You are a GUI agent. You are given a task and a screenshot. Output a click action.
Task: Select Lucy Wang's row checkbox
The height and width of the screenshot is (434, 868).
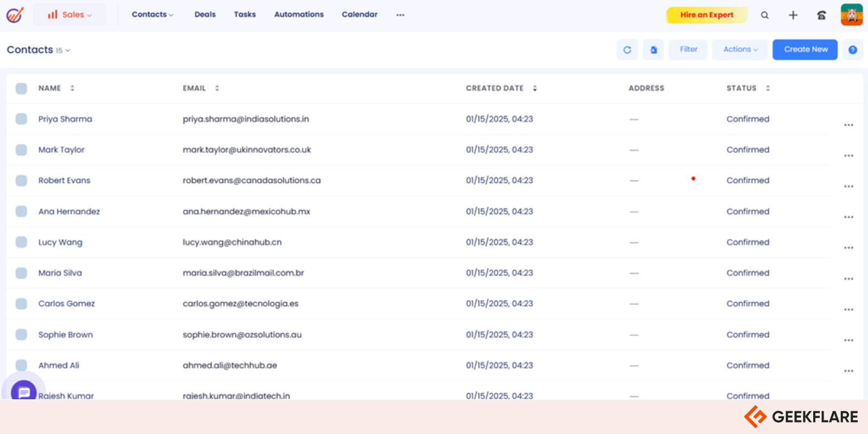[x=21, y=242]
